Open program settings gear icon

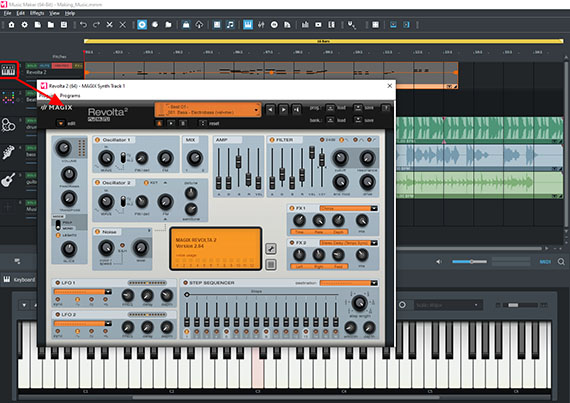[24, 25]
